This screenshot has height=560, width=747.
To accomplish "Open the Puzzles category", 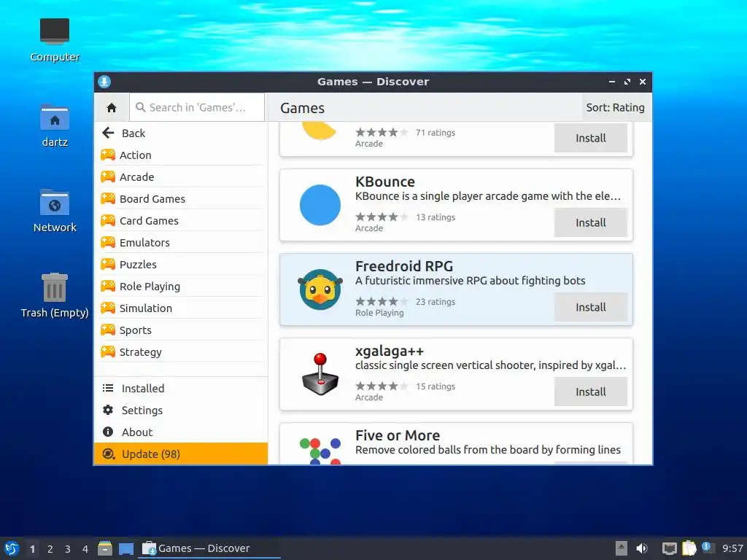I will 181,264.
